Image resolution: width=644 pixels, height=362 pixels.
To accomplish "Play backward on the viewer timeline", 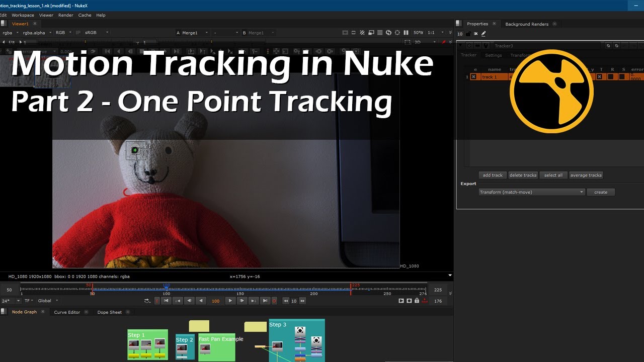I will point(201,301).
